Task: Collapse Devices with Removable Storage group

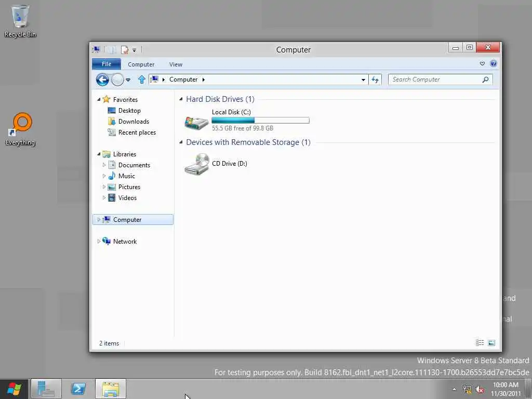Action: pos(181,142)
